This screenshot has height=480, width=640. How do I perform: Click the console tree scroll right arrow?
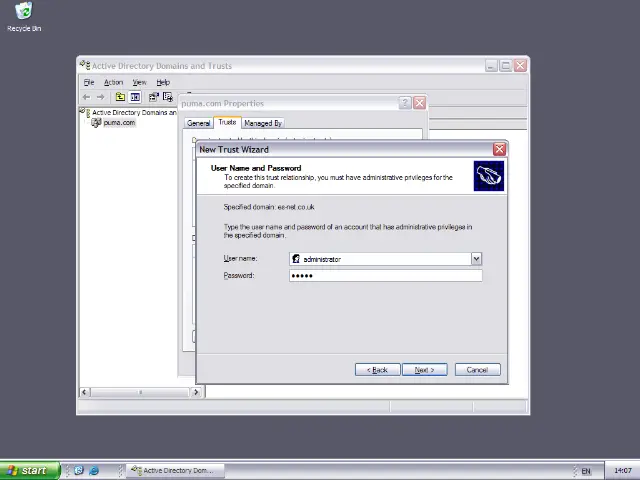[x=196, y=392]
